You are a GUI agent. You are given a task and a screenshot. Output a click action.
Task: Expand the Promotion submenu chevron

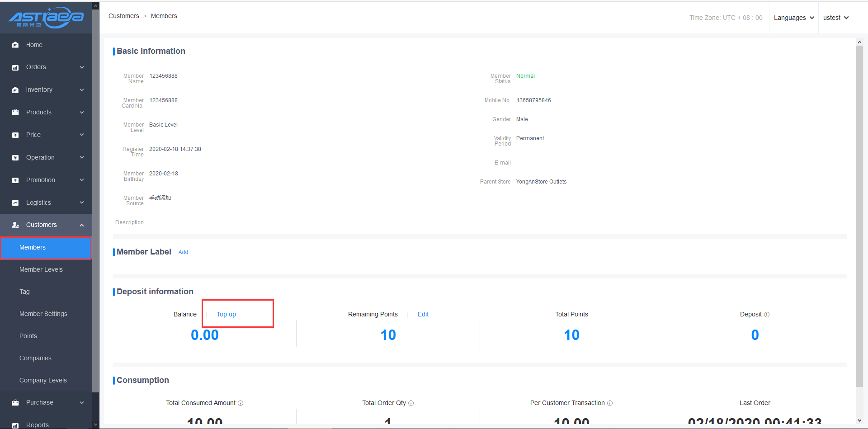coord(82,180)
